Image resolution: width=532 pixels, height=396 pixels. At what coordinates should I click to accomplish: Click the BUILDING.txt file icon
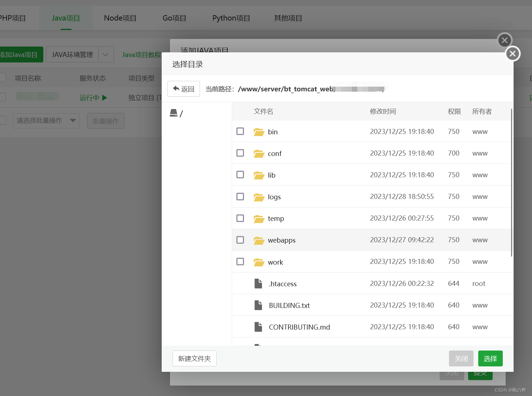258,305
